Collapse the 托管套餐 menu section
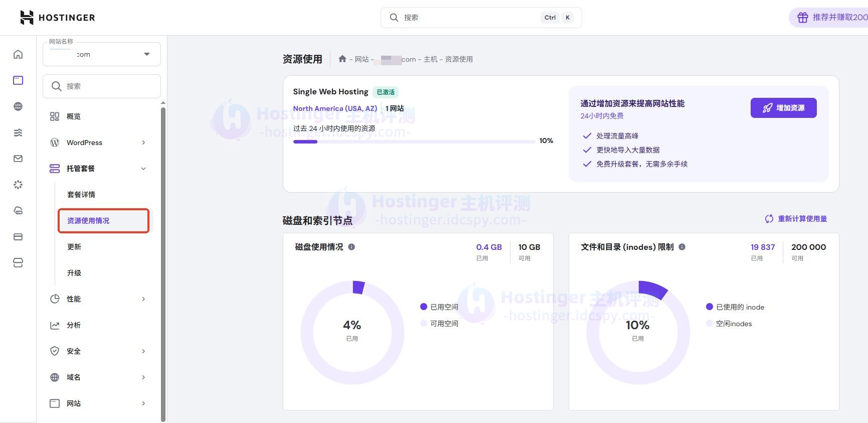This screenshot has width=868, height=423. point(143,169)
